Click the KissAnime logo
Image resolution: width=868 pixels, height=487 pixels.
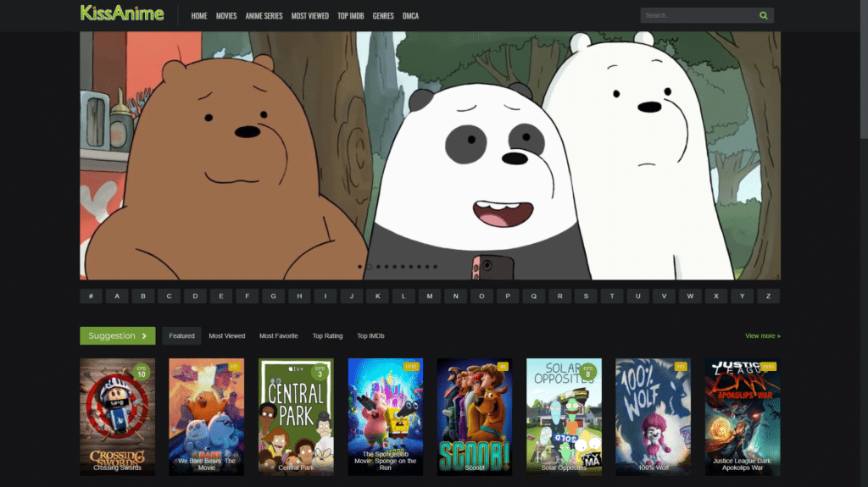[122, 14]
